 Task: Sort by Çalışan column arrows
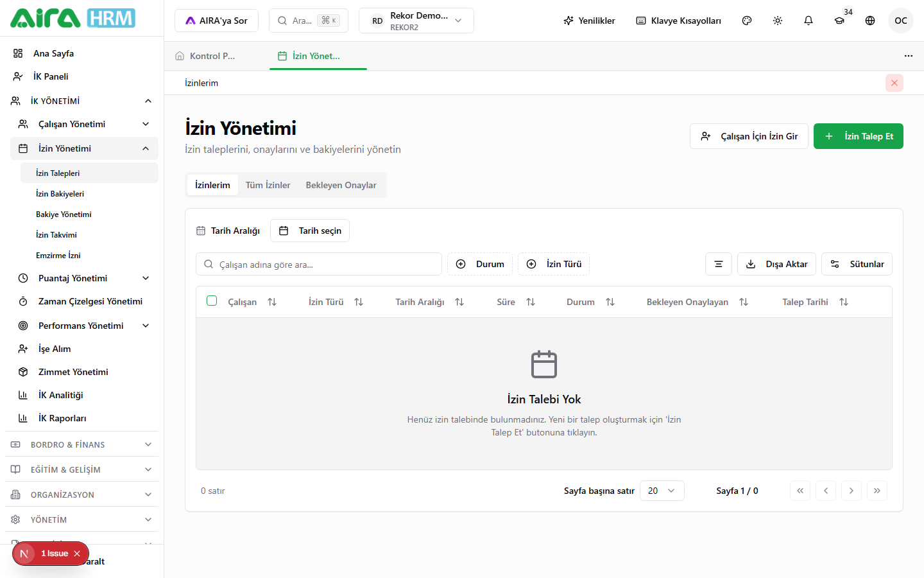point(272,302)
